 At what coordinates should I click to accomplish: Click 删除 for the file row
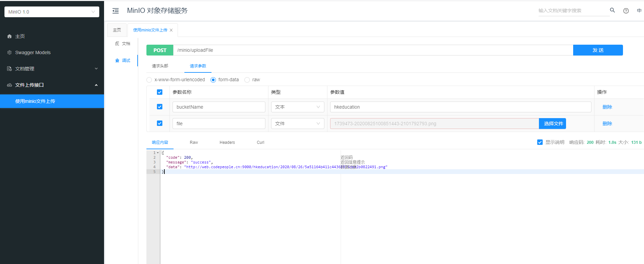pyautogui.click(x=607, y=124)
